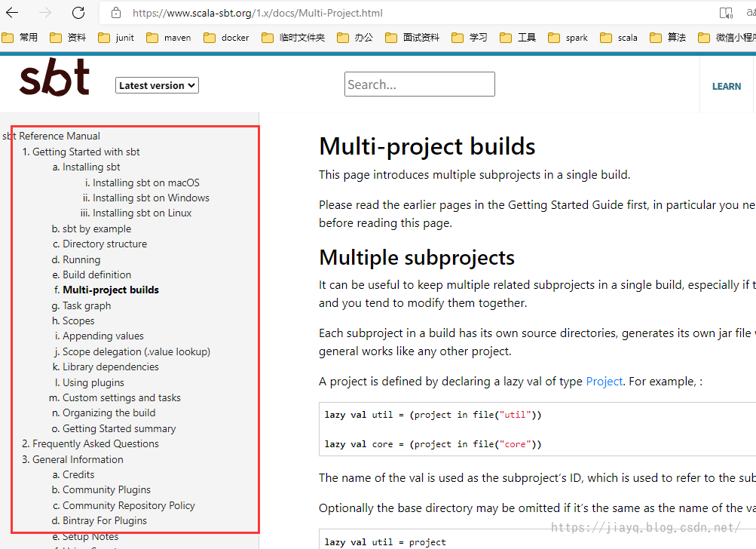Image resolution: width=756 pixels, height=549 pixels.
Task: Open the 面试资料 bookmarks folder
Action: [412, 38]
